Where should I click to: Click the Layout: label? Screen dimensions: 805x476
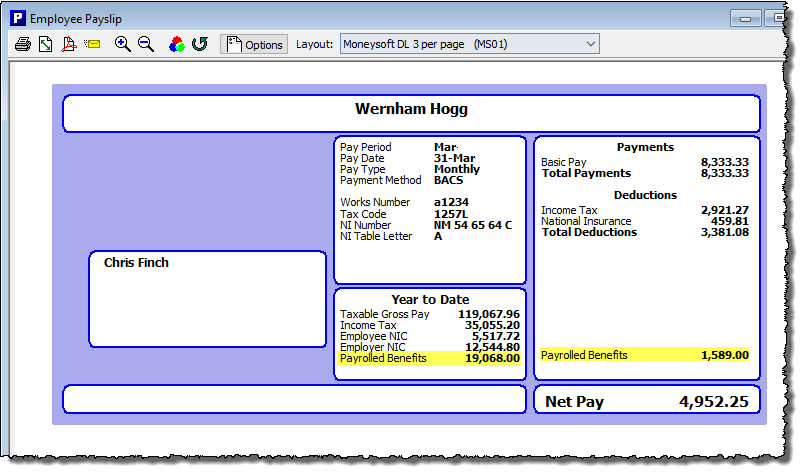[x=315, y=44]
